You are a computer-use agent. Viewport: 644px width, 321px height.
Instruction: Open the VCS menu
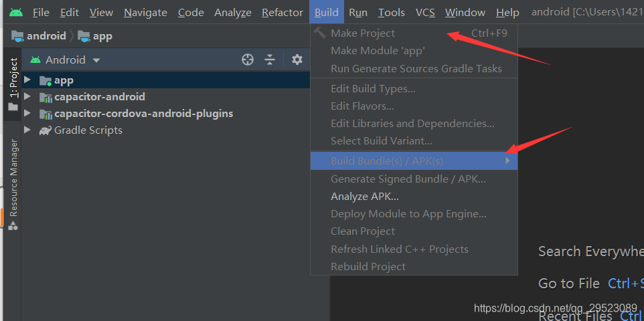pos(425,13)
